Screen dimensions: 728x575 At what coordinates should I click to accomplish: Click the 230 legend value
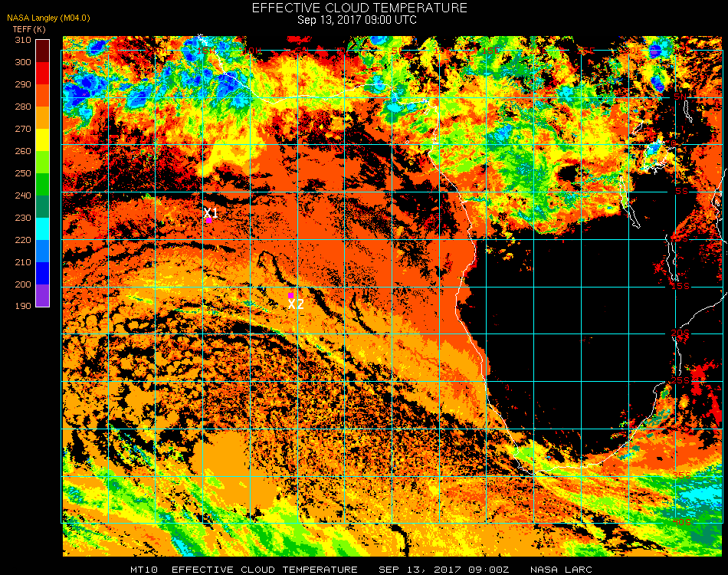tap(23, 218)
